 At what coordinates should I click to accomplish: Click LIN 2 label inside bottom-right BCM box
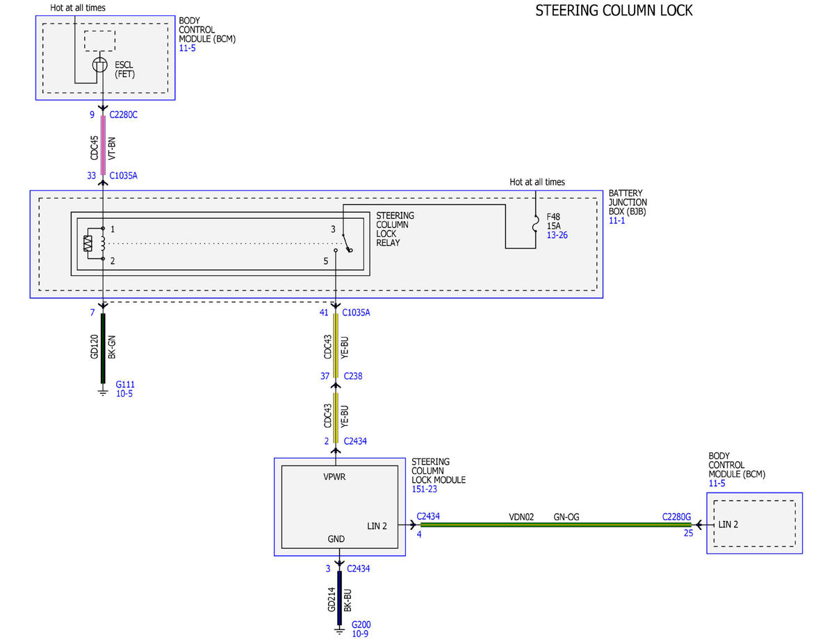click(x=728, y=524)
